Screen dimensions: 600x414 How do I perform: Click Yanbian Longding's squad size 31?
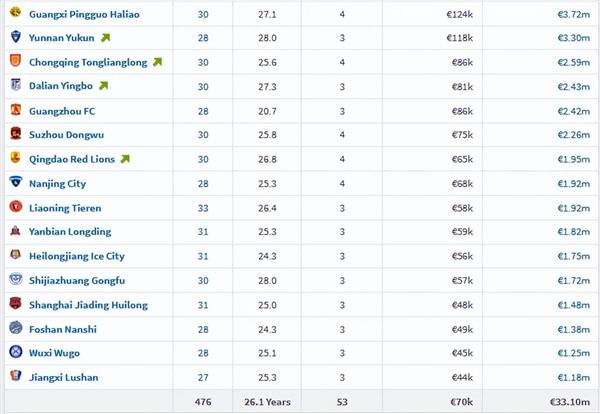tap(203, 232)
